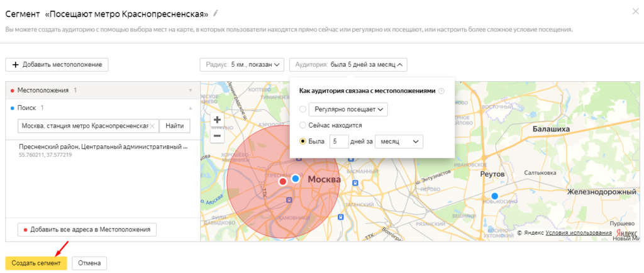This screenshot has height=273, width=644.
Task: Click Добавить все адреса в Местоположения
Action: pos(87,230)
